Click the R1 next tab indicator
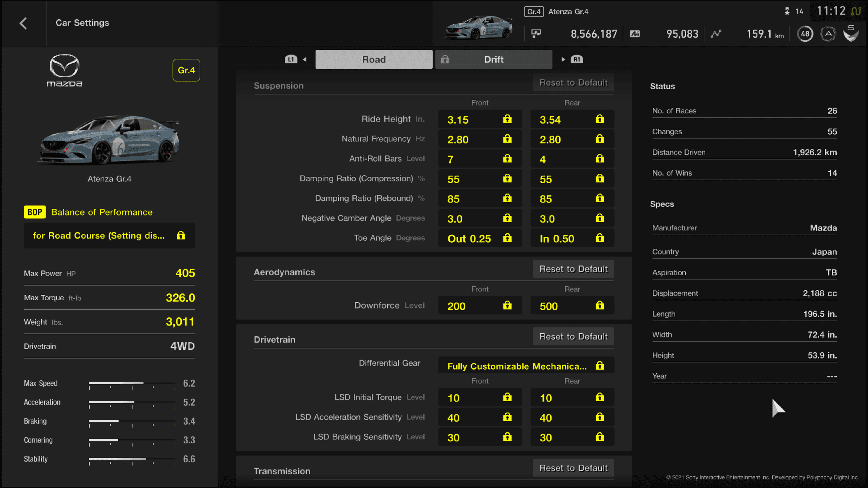The height and width of the screenshot is (488, 868). coord(577,59)
